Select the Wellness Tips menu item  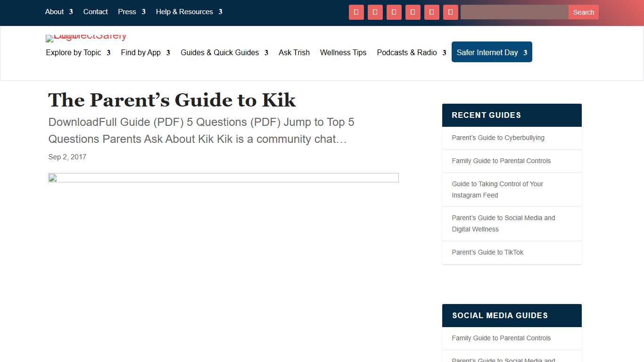343,53
